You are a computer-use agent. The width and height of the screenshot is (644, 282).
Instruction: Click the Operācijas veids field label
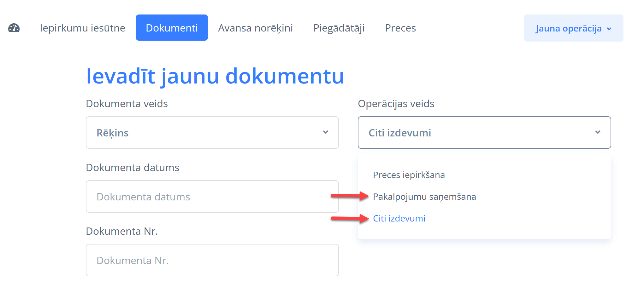pos(396,104)
